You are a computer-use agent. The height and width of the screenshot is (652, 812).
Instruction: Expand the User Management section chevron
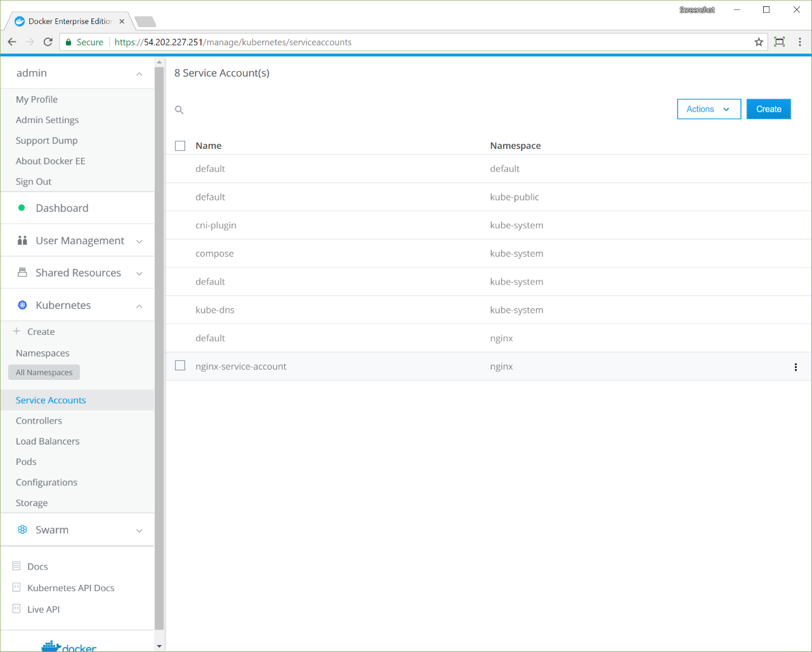click(140, 241)
